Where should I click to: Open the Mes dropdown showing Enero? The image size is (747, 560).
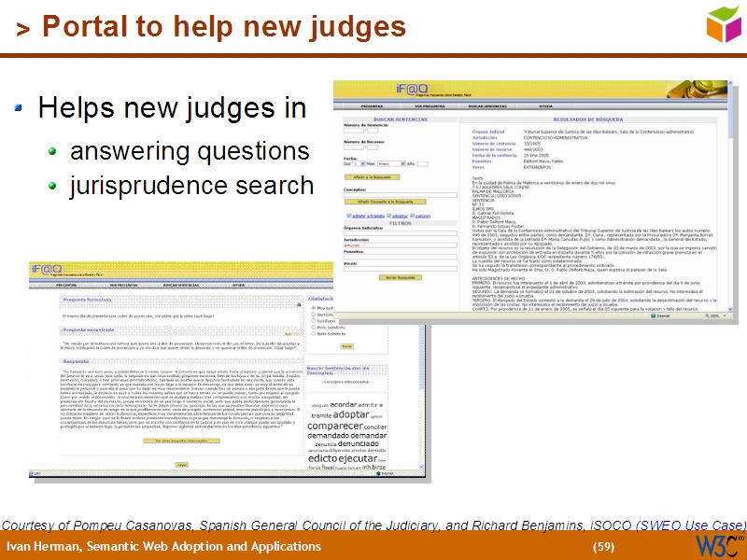(404, 164)
